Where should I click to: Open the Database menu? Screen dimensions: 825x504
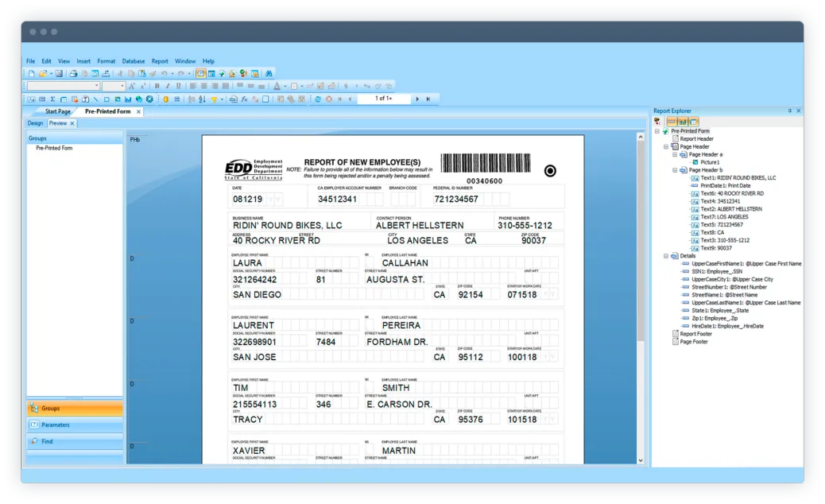(x=133, y=60)
